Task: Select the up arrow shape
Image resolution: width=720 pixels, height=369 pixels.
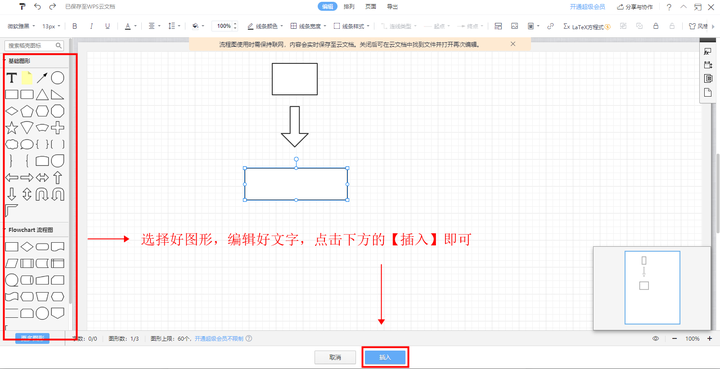Action: point(57,178)
